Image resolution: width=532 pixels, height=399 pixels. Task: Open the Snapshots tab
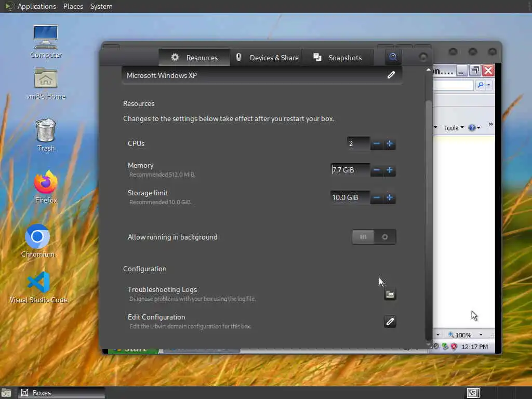click(x=337, y=58)
